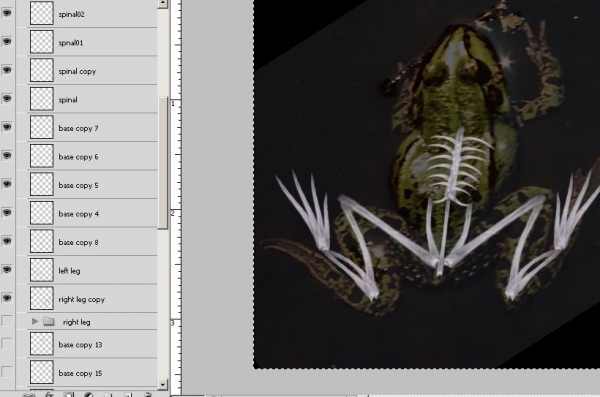
Task: Click the folder icon of the right leg group
Action: coord(49,321)
